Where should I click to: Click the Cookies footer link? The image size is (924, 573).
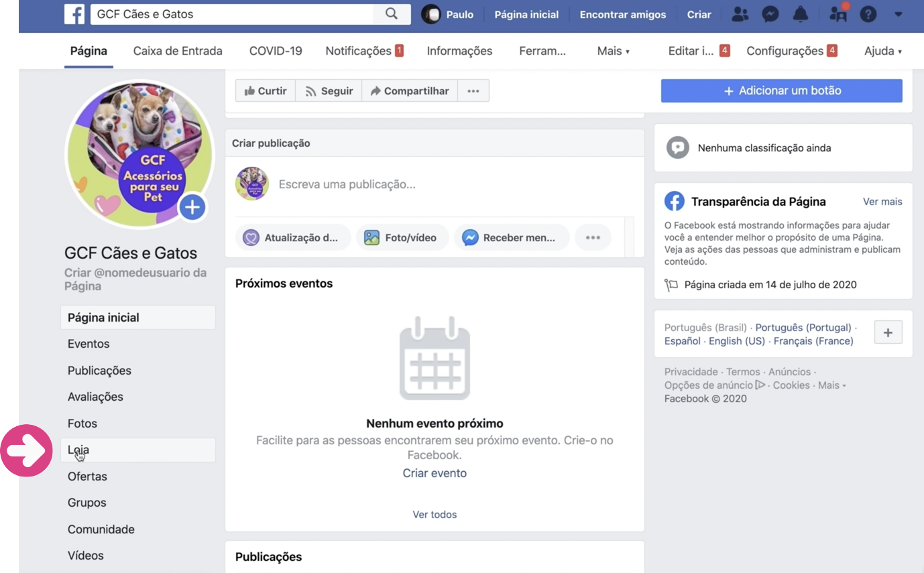791,385
